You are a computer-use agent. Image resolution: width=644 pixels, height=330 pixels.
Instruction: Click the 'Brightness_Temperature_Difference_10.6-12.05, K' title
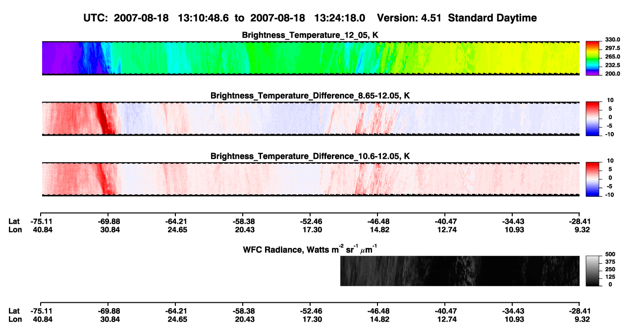tap(310, 156)
